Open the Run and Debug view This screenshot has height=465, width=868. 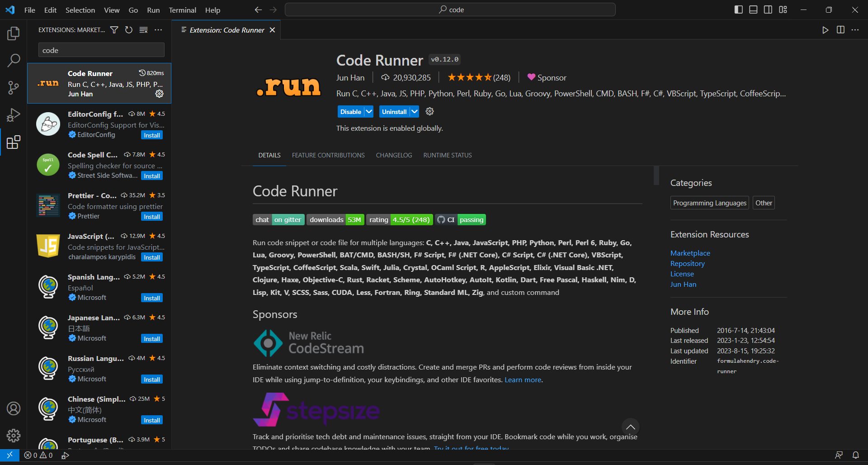point(14,115)
